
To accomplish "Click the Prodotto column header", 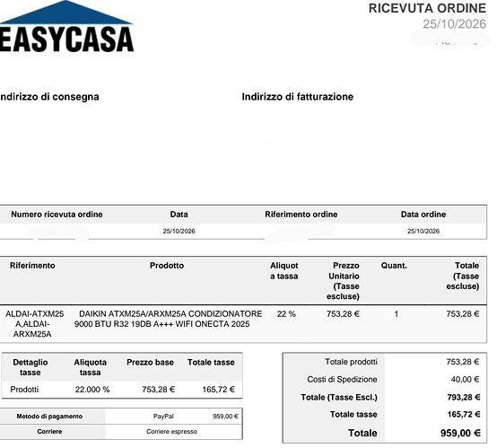I will (167, 265).
